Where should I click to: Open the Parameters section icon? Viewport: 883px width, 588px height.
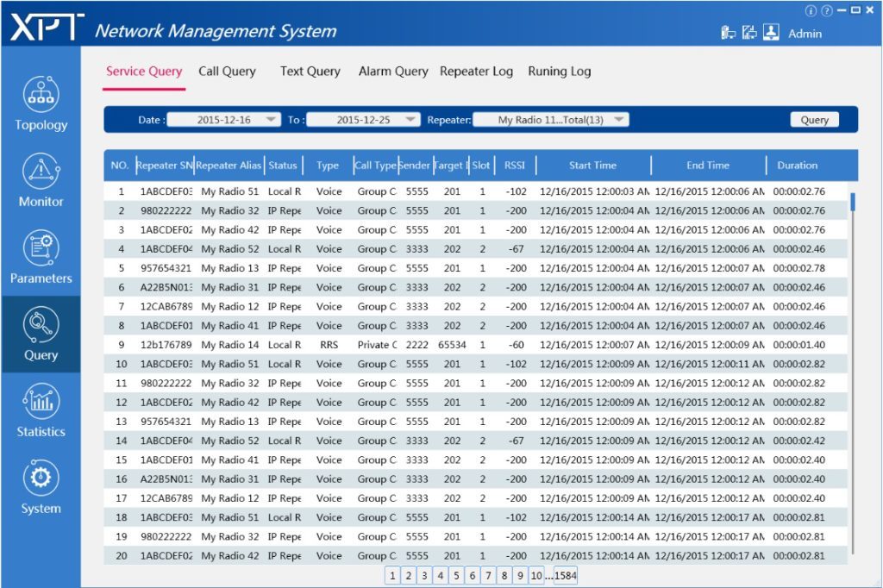(41, 247)
